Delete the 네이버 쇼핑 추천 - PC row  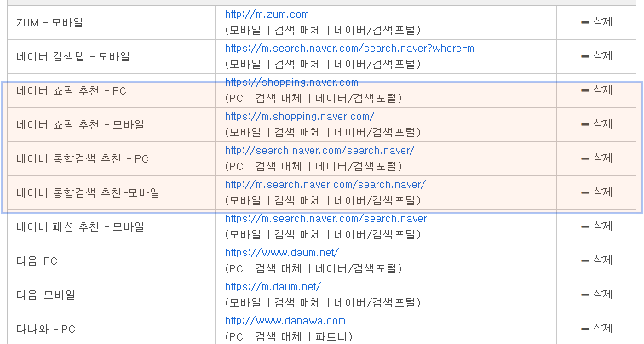[x=597, y=90]
